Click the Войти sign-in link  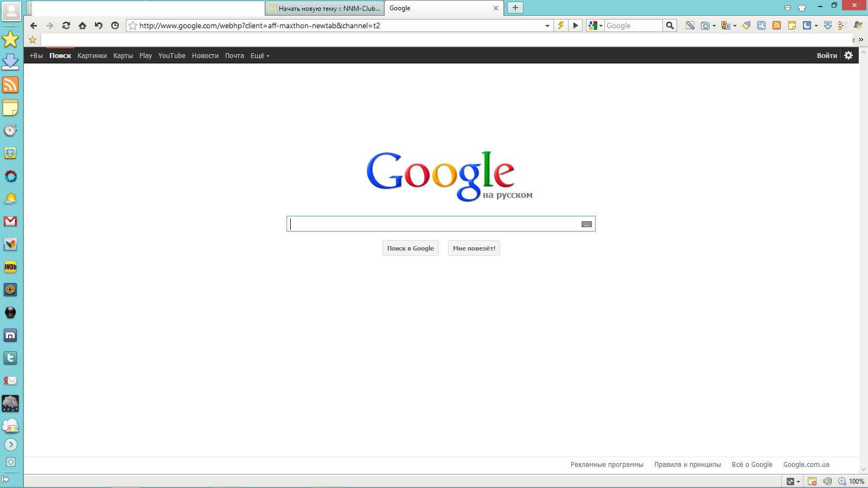[827, 56]
